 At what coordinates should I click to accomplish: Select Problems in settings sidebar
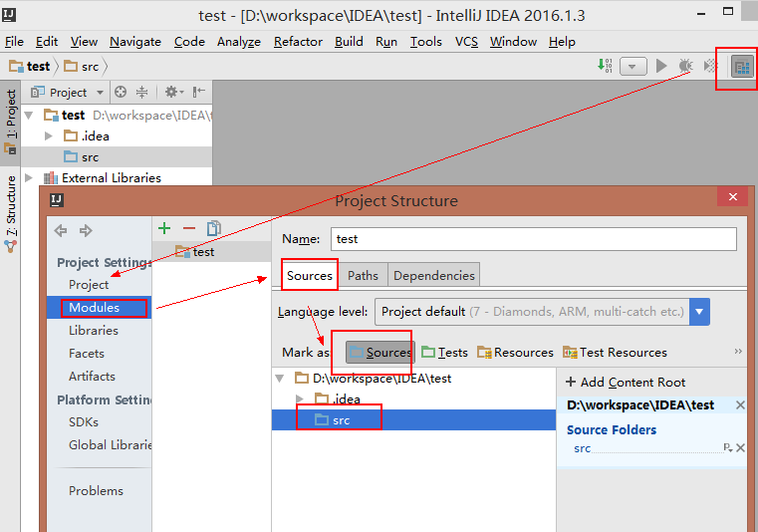tap(96, 491)
